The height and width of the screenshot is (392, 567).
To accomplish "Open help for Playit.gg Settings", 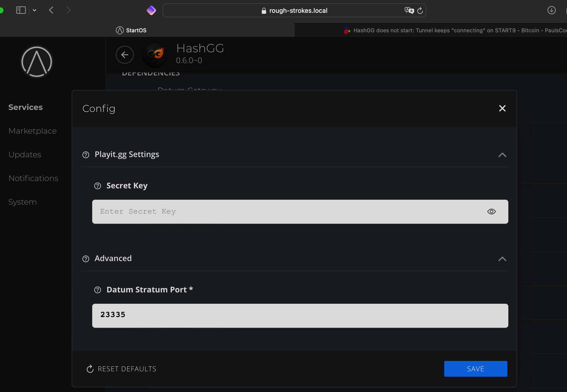I will [86, 155].
